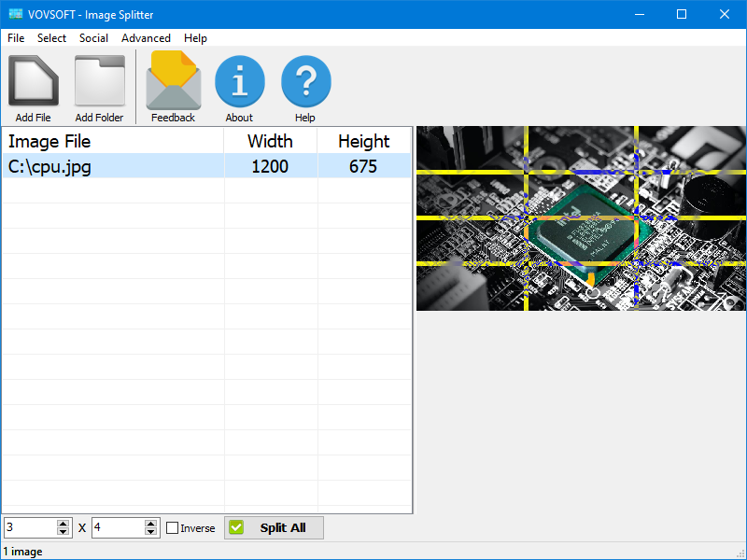Click the Width column header
Viewport: 747px width, 560px height.
click(271, 141)
